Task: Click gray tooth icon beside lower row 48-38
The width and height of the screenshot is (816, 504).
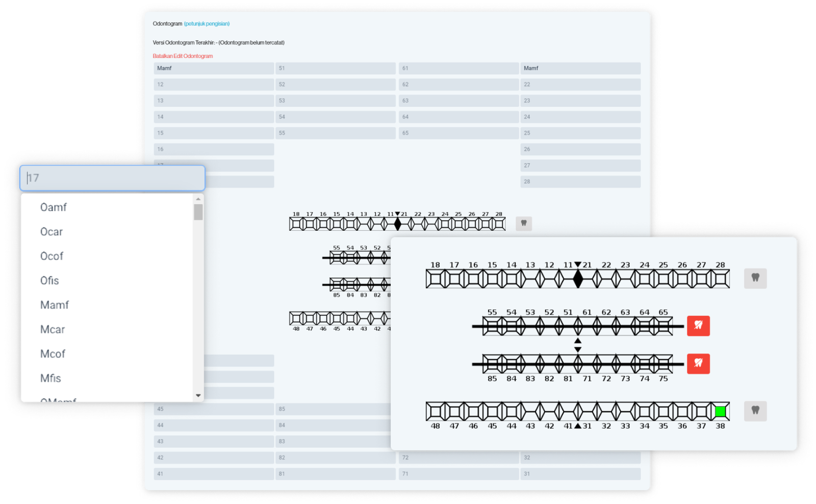Action: point(755,411)
